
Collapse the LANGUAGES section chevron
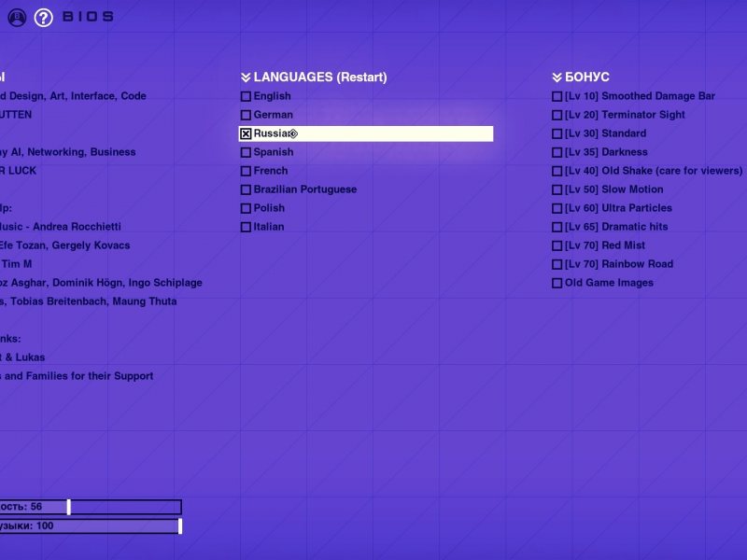click(x=246, y=77)
